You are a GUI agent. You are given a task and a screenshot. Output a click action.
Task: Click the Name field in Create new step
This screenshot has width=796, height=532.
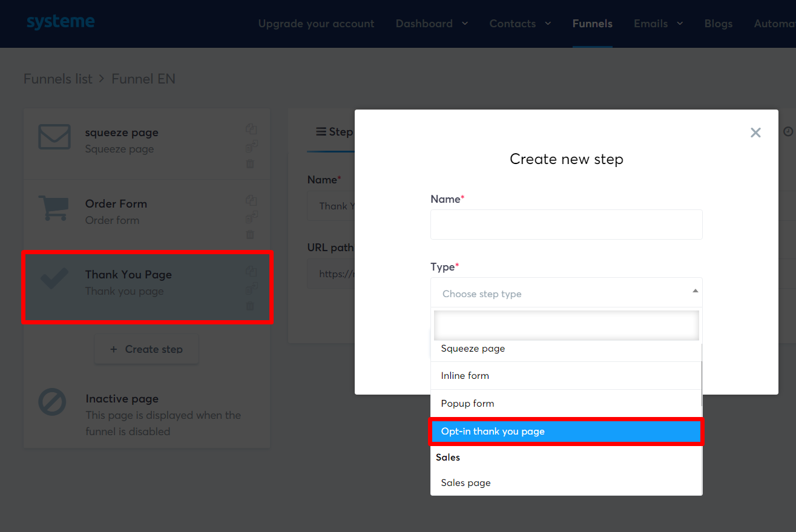click(566, 225)
